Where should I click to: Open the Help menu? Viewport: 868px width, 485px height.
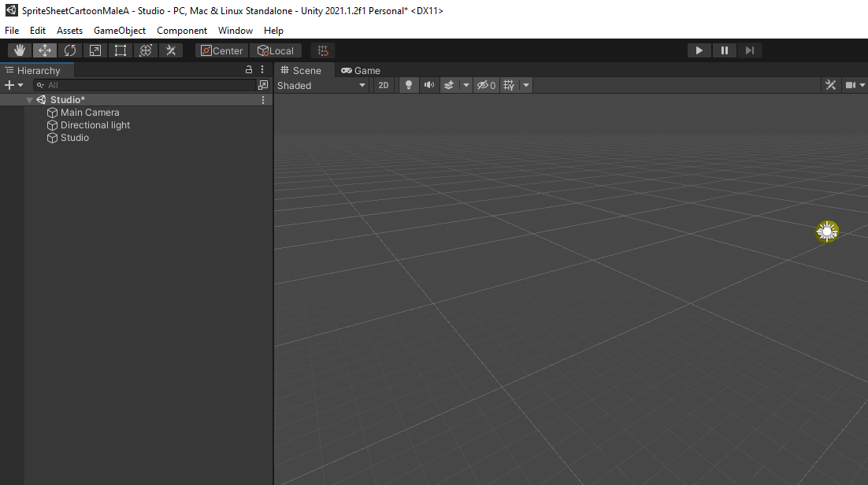[273, 31]
